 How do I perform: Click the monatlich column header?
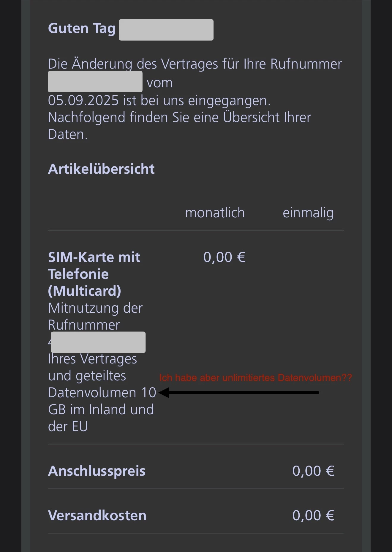pos(215,213)
